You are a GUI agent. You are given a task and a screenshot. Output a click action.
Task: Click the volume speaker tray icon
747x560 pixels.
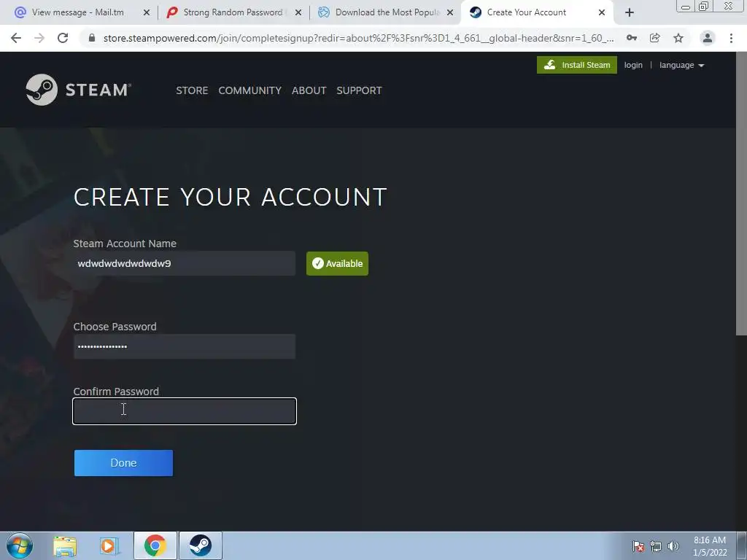[673, 546]
